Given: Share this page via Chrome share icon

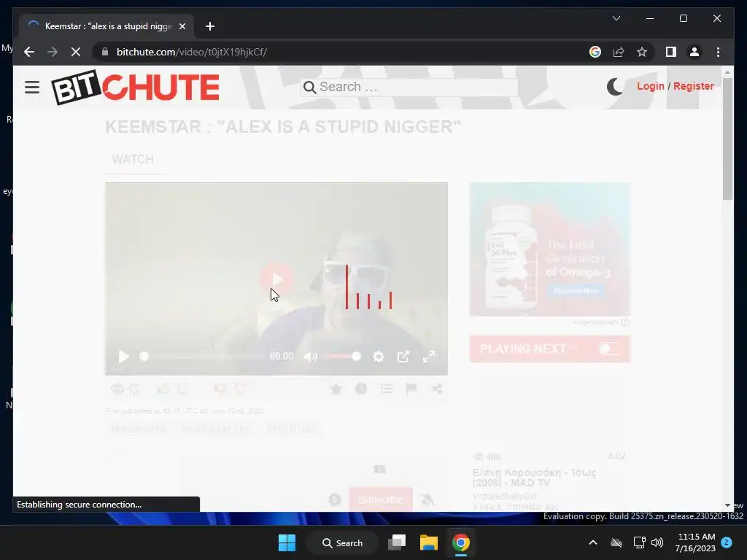Looking at the screenshot, I should pos(619,52).
